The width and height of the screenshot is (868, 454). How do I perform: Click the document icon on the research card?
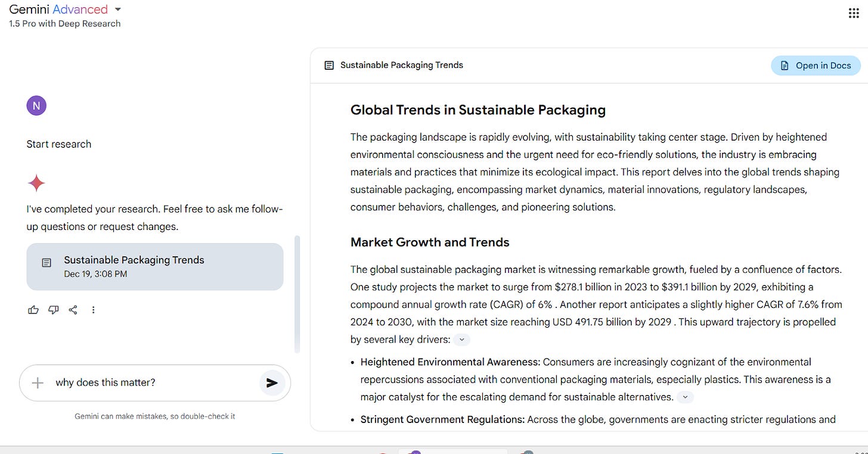pos(46,262)
